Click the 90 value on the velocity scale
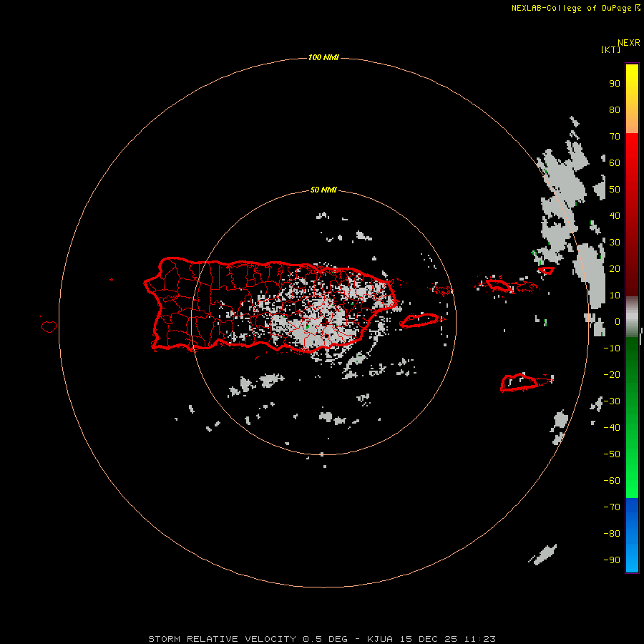This screenshot has height=644, width=644. [615, 84]
